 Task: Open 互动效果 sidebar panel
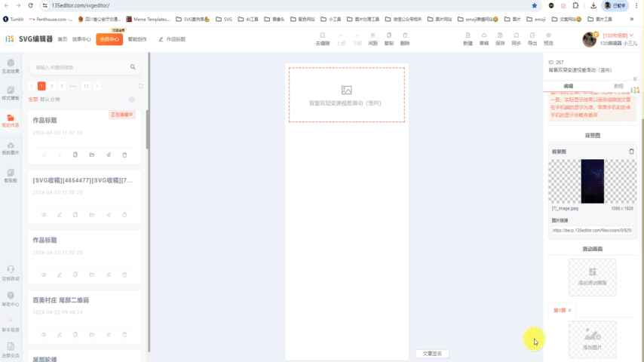click(11, 66)
